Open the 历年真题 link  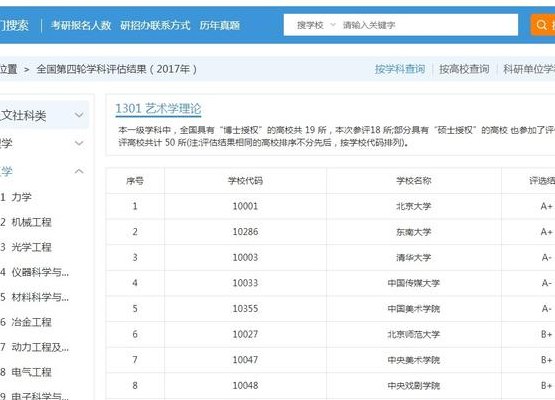(x=220, y=25)
